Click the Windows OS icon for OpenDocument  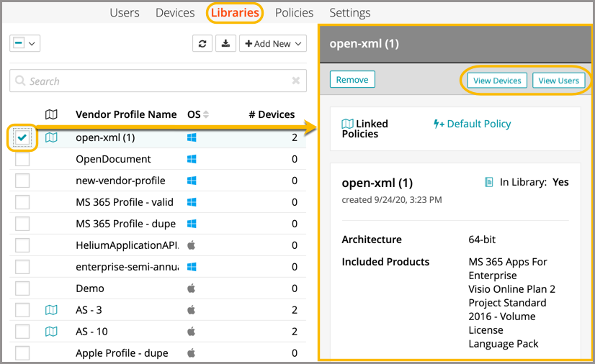coord(192,159)
